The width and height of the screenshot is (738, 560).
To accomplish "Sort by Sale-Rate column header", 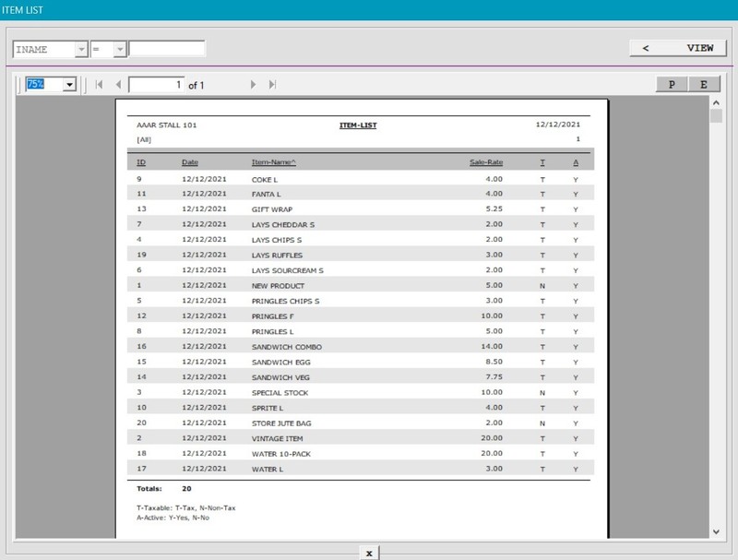I will click(x=486, y=162).
